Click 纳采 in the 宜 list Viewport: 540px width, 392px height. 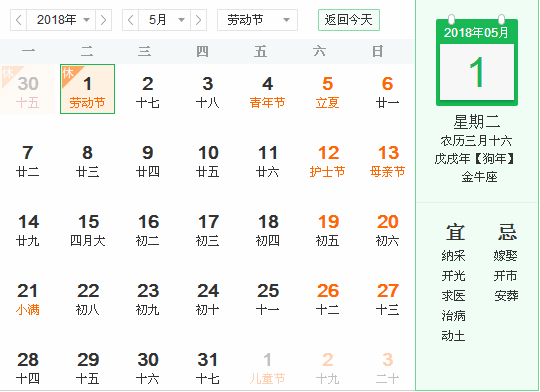pyautogui.click(x=454, y=256)
